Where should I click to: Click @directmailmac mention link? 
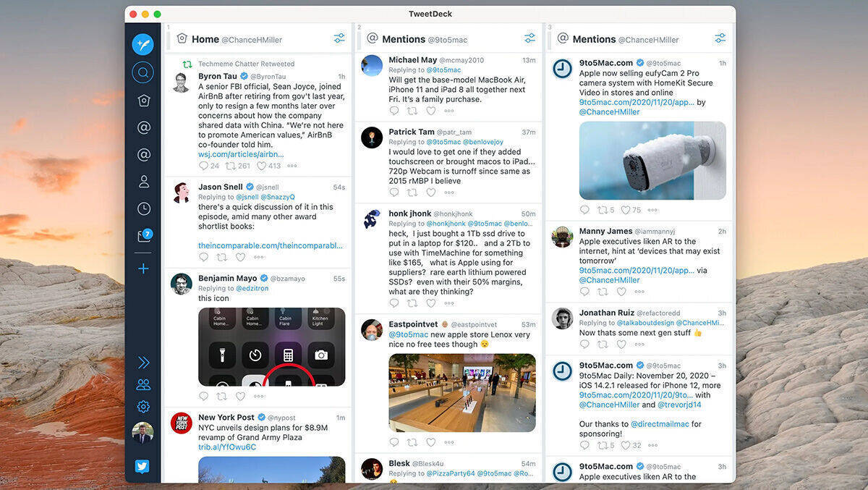[659, 424]
